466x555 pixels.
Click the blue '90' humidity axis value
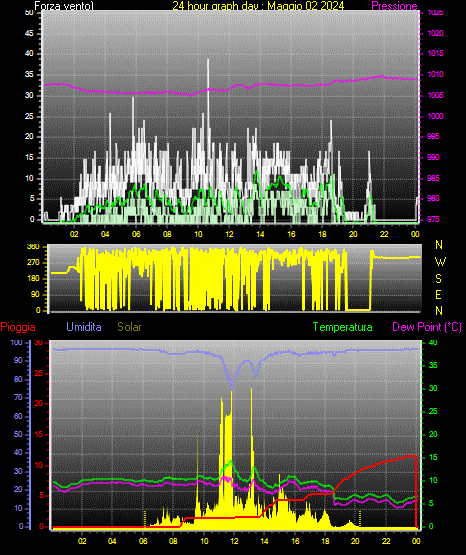(x=18, y=360)
